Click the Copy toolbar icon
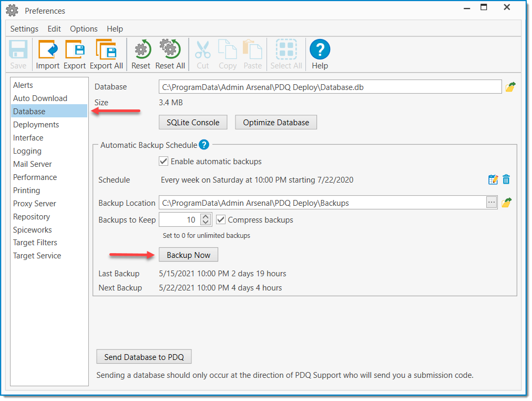The height and width of the screenshot is (401, 532). coord(227,49)
